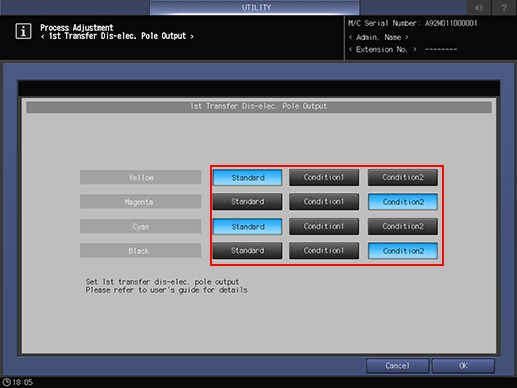Click the Magenta color label
Viewport: 517px width, 388px height.
(140, 202)
